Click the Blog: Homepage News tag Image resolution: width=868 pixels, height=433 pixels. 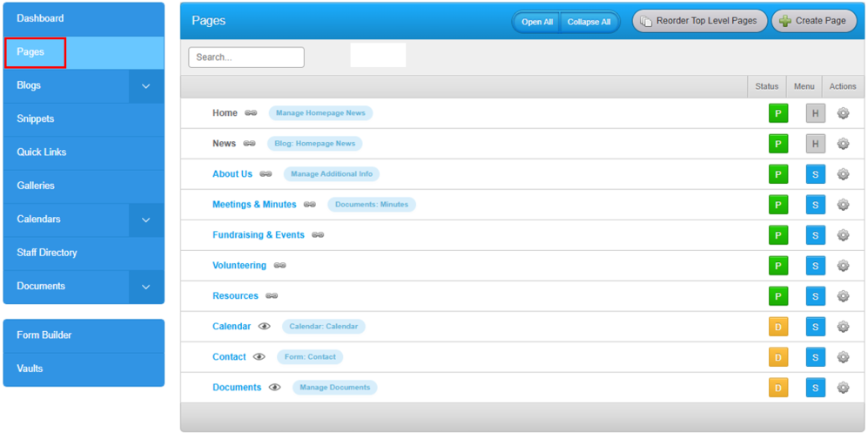[x=314, y=144]
